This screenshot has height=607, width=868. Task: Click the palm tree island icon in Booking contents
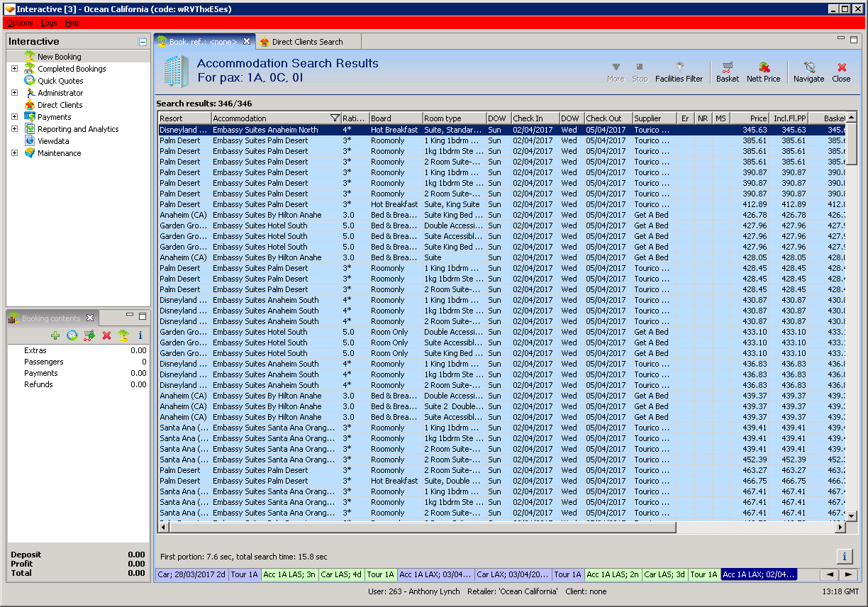click(x=123, y=335)
